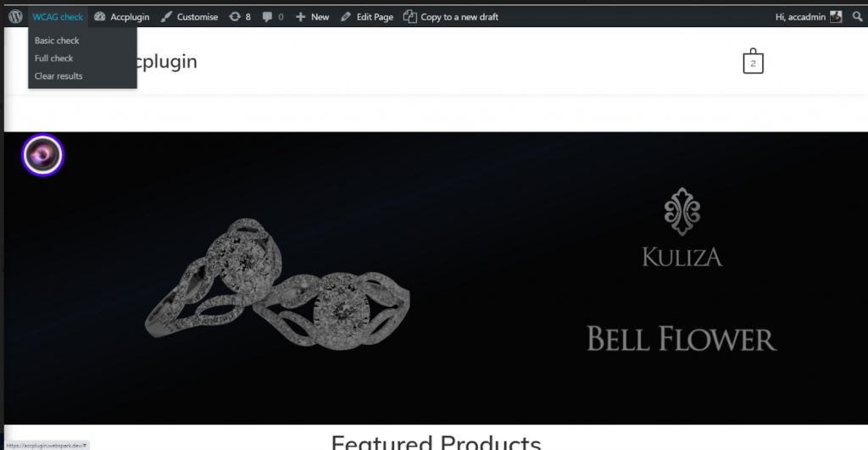Choose Full check in the dropdown
The width and height of the screenshot is (868, 450).
tap(53, 58)
